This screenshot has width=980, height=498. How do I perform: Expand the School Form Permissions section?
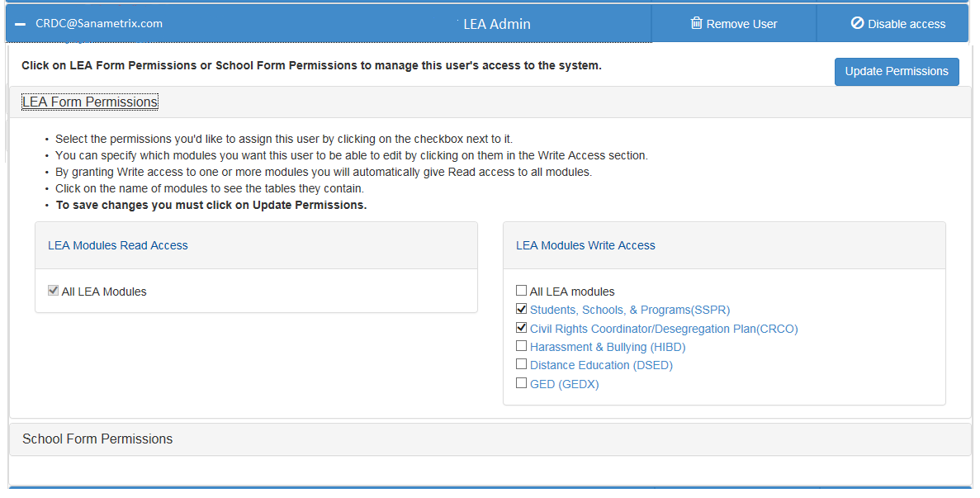coord(97,439)
